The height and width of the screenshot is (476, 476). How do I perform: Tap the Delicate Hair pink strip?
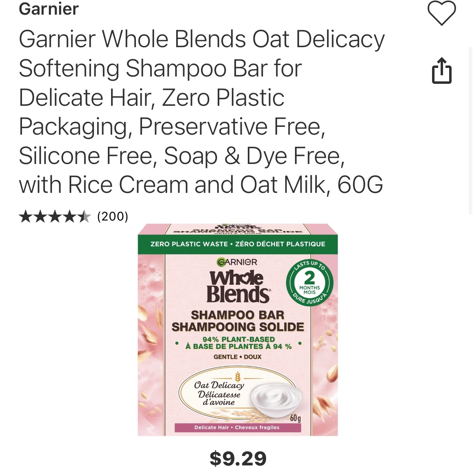click(238, 428)
